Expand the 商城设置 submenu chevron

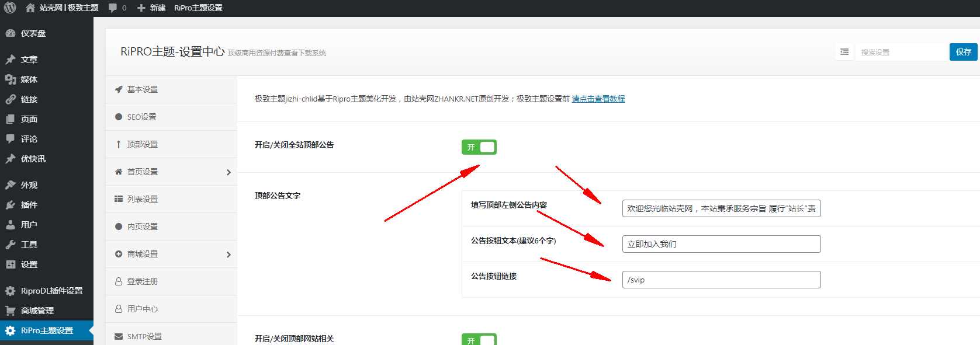pyautogui.click(x=228, y=255)
